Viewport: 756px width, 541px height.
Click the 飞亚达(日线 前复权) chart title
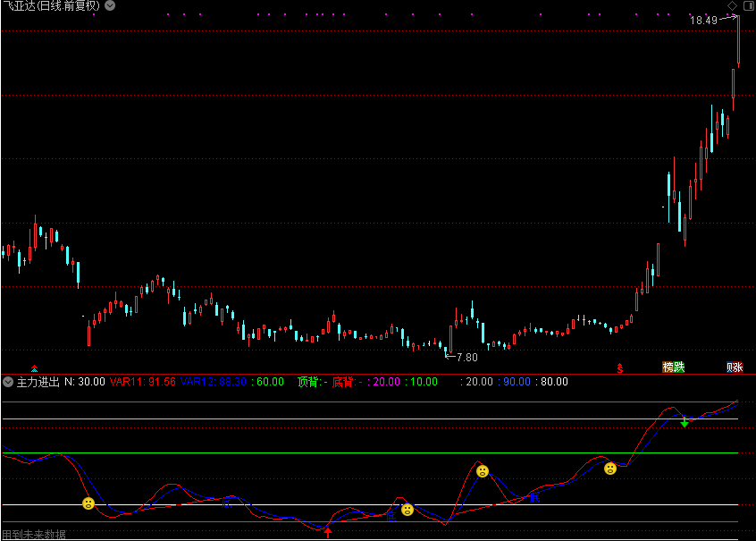[x=51, y=6]
